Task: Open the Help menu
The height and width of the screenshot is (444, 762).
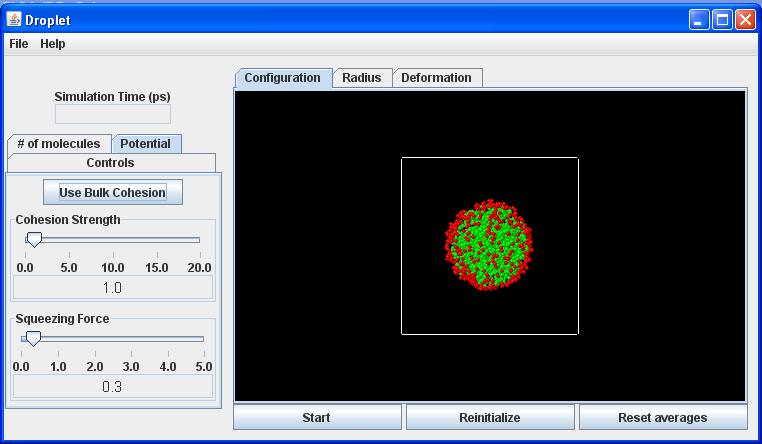Action: pyautogui.click(x=53, y=44)
